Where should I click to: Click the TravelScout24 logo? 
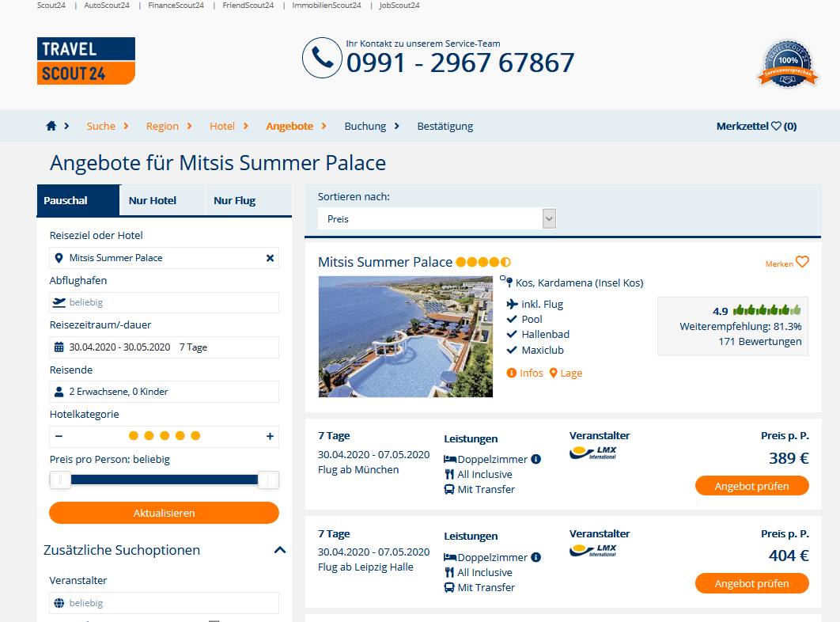(85, 61)
